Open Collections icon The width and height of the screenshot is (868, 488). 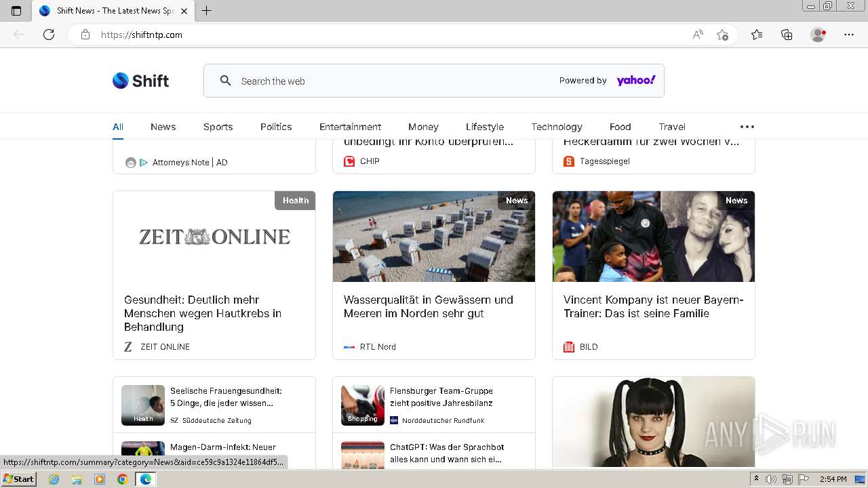(787, 35)
